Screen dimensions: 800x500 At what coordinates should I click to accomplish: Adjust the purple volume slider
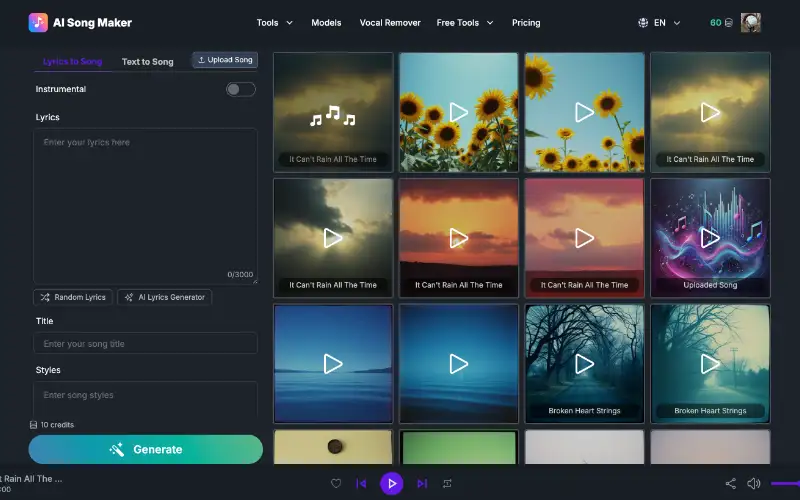[785, 483]
